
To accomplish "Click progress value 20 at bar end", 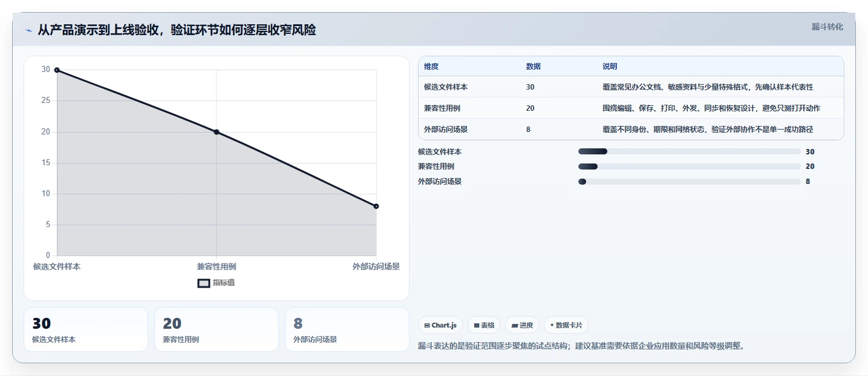I will [x=810, y=167].
